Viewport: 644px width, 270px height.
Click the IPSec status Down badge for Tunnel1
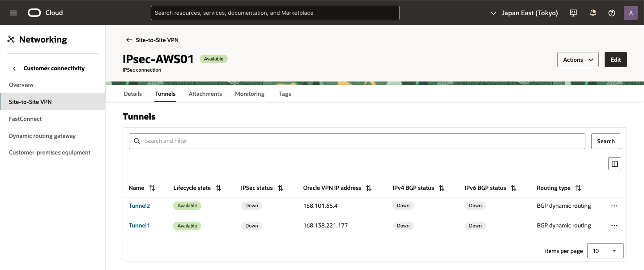pyautogui.click(x=252, y=226)
